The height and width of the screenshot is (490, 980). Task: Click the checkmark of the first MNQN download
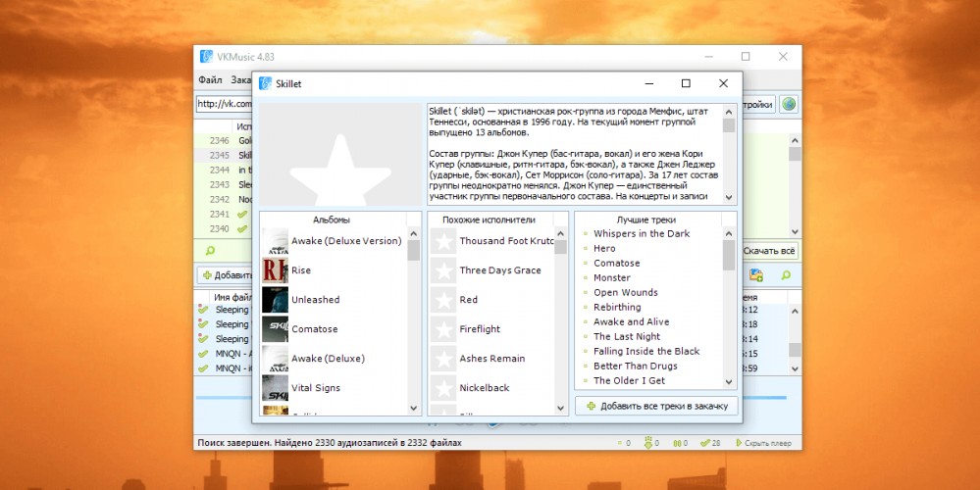202,354
